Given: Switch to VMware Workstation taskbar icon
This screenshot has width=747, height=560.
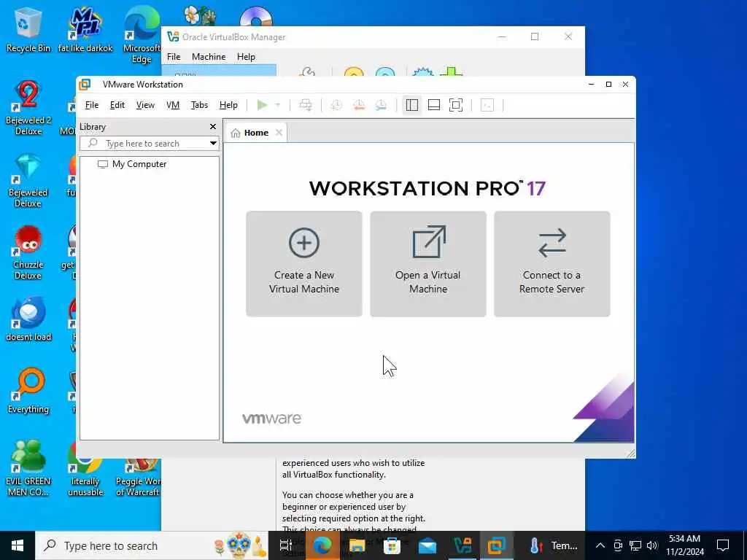Looking at the screenshot, I should pyautogui.click(x=497, y=545).
